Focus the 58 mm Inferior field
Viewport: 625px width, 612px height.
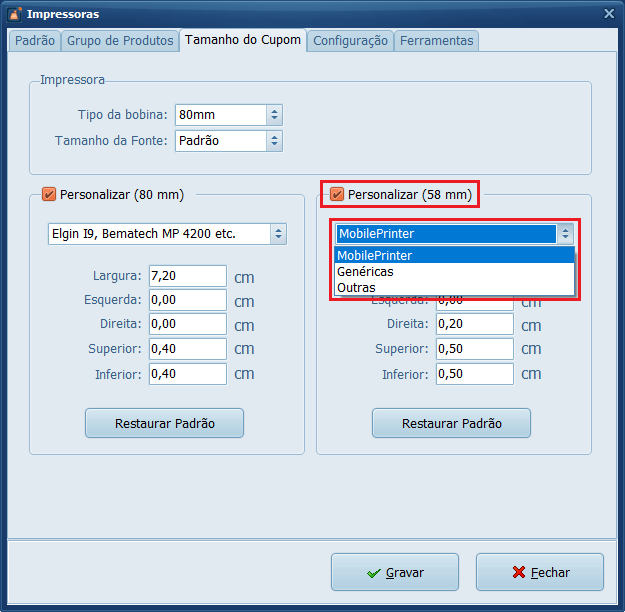point(475,374)
